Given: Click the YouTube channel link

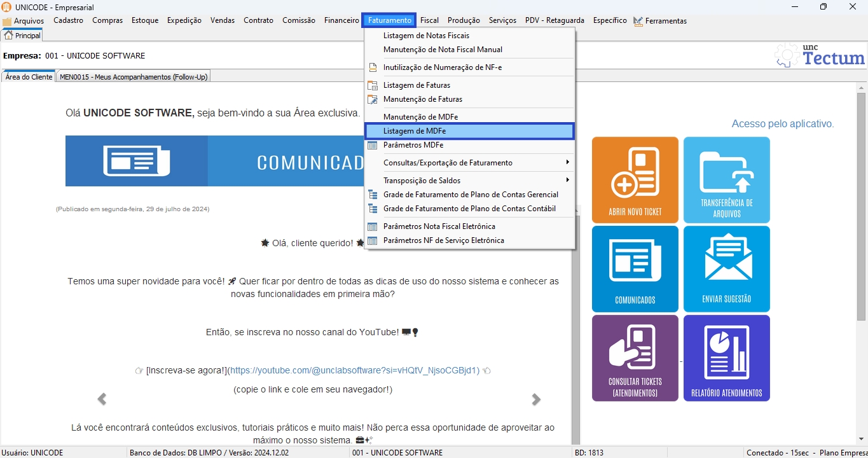Looking at the screenshot, I should (354, 370).
